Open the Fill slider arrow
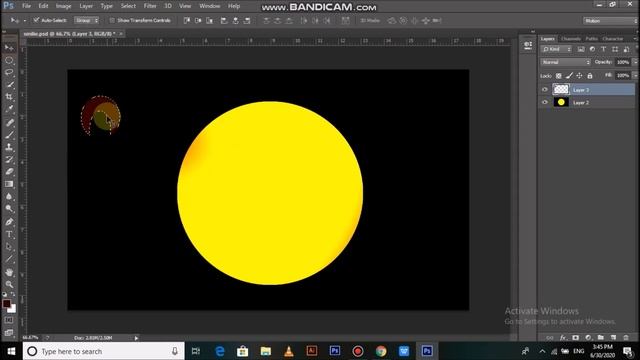640x360 pixels. tap(635, 76)
